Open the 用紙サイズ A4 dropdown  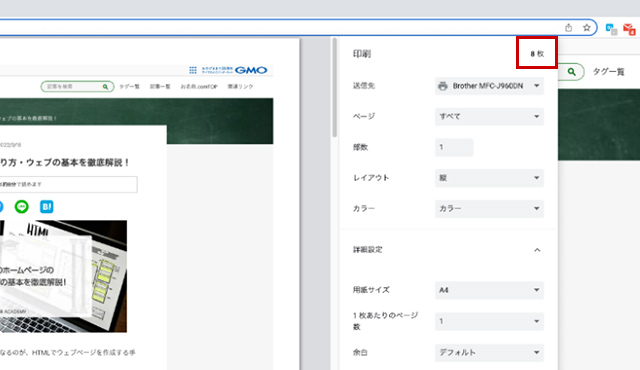pyautogui.click(x=489, y=290)
